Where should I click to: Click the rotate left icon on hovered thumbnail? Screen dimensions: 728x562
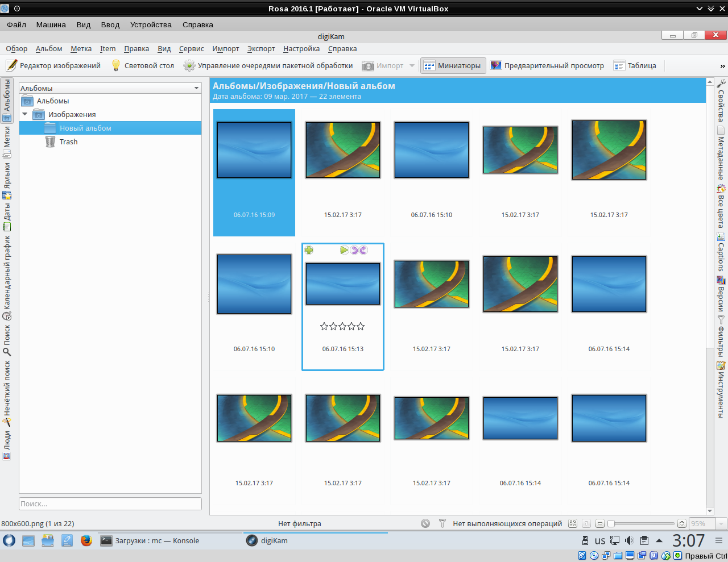pyautogui.click(x=354, y=250)
